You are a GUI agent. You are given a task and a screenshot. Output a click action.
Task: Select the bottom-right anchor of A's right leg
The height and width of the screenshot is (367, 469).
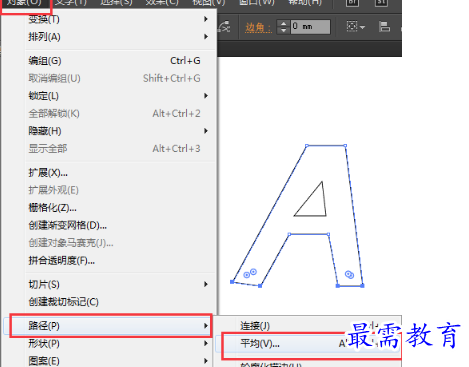(x=363, y=286)
